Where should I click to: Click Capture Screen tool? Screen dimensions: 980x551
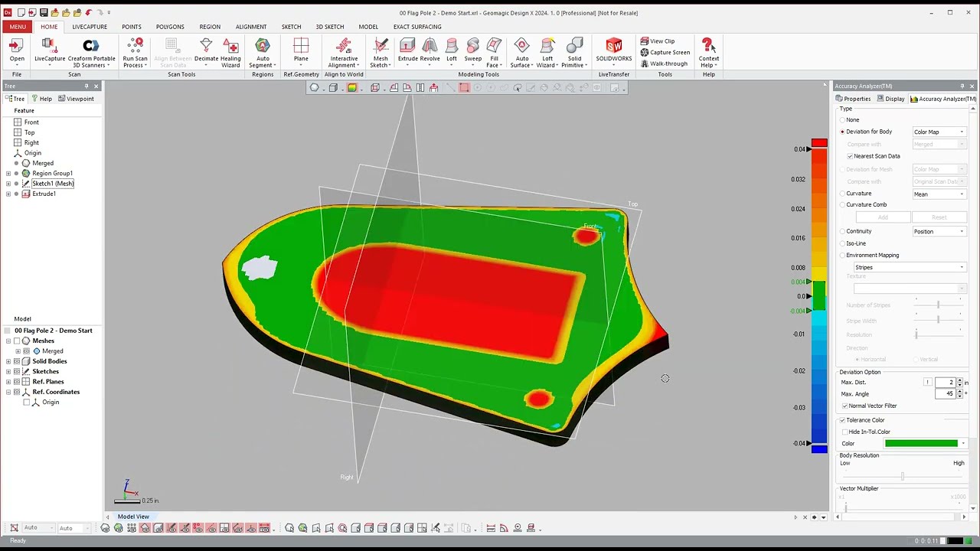[665, 52]
